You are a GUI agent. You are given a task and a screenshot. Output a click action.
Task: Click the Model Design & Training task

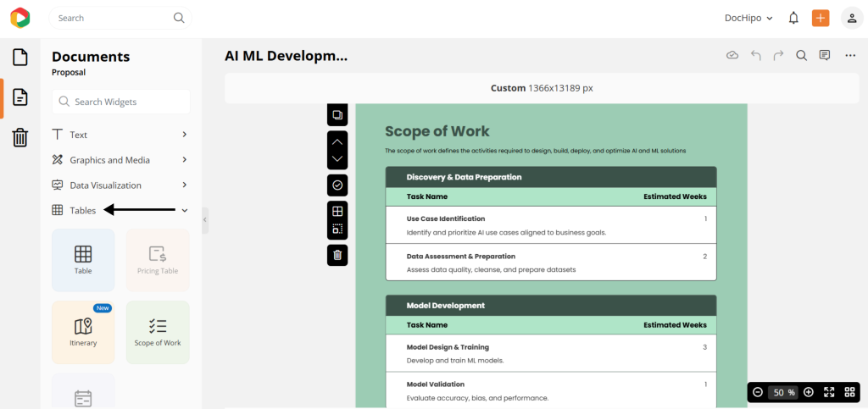(x=448, y=347)
